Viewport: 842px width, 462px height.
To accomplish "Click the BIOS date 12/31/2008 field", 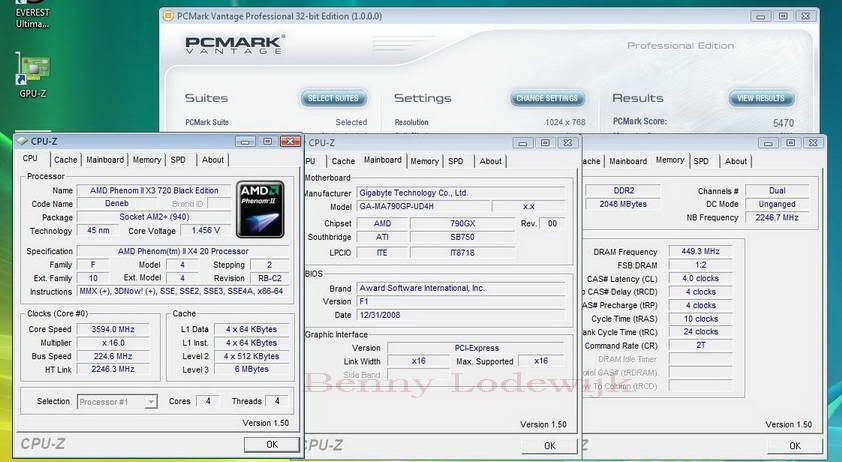I will point(461,315).
